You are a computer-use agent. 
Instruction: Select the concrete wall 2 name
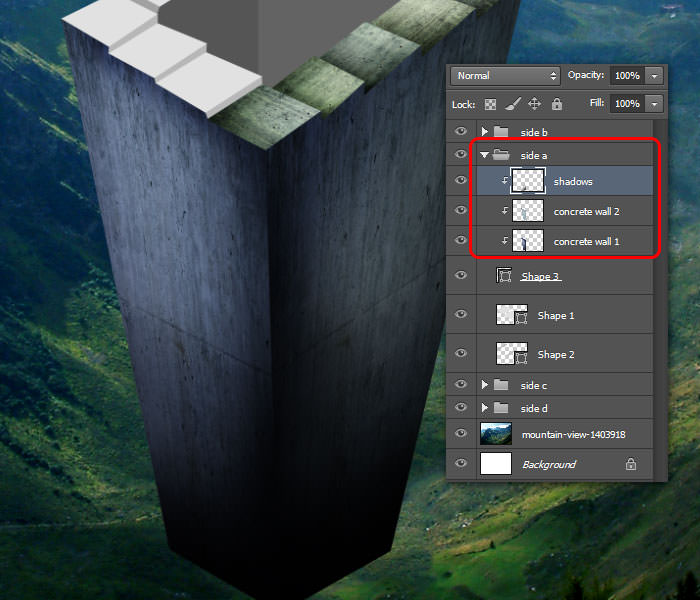pyautogui.click(x=587, y=212)
